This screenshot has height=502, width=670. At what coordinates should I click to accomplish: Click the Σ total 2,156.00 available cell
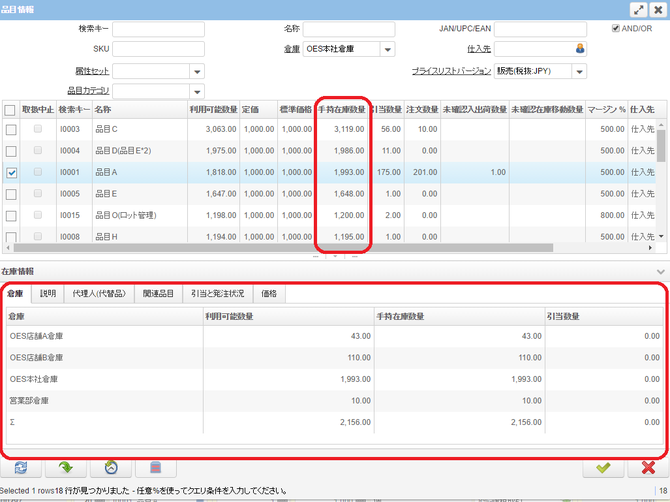[x=288, y=422]
